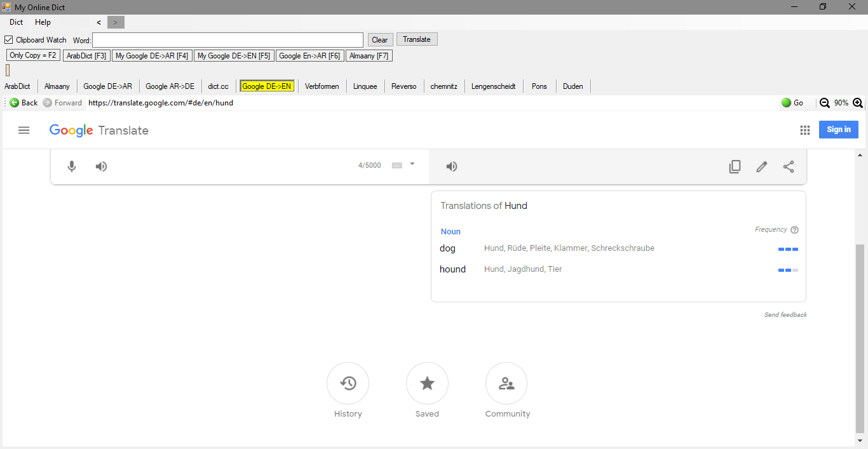Click the frequency bar for 'dog'
The height and width of the screenshot is (449, 868).
pos(788,250)
